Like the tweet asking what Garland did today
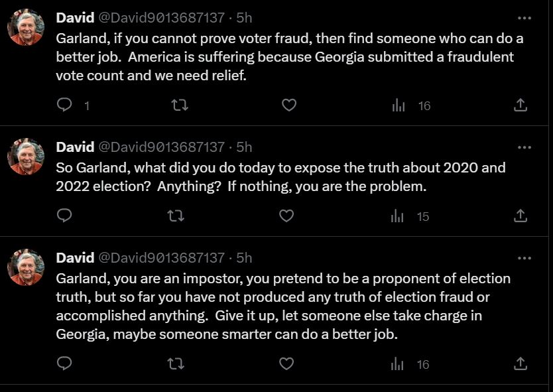553x392 pixels. pos(286,216)
